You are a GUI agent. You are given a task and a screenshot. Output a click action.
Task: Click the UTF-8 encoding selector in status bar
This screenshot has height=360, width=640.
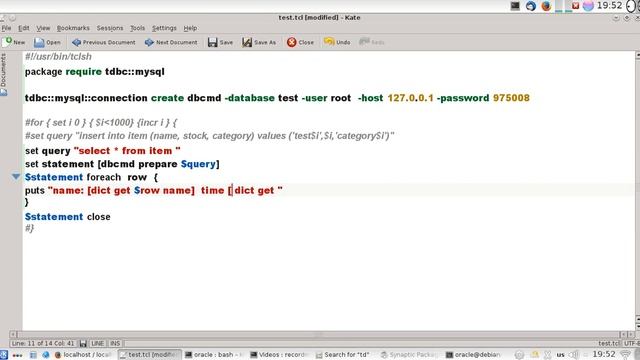(632, 344)
